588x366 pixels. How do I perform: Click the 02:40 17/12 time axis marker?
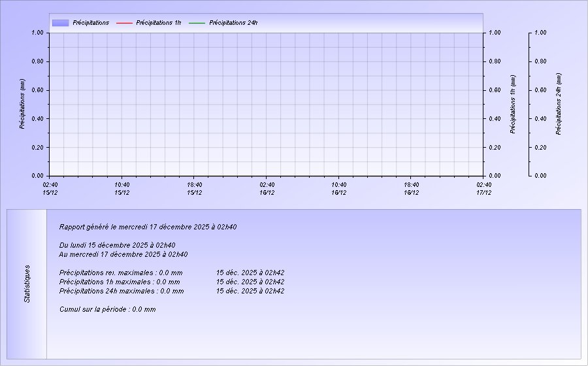[483, 188]
